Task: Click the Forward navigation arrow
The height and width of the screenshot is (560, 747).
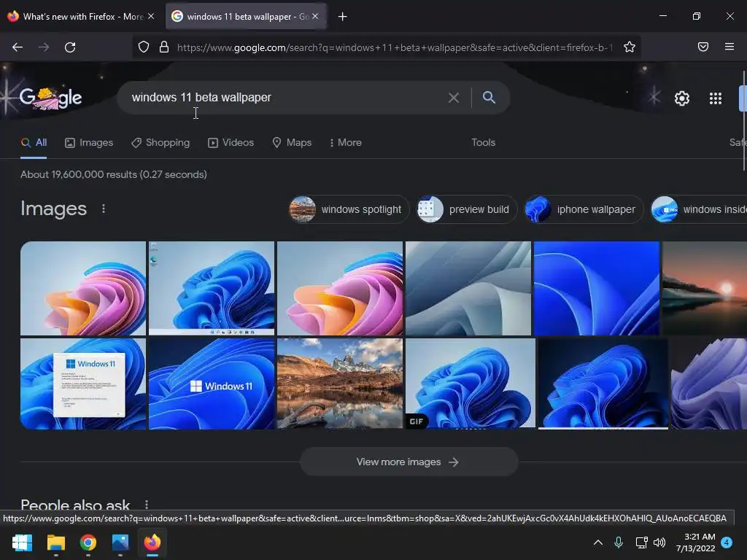Action: coord(44,47)
